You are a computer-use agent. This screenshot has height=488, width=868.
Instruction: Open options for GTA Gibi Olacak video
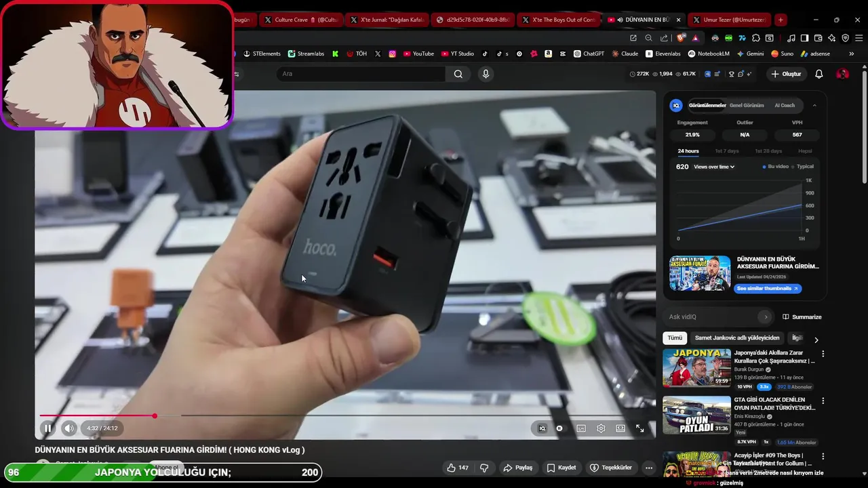[823, 401]
